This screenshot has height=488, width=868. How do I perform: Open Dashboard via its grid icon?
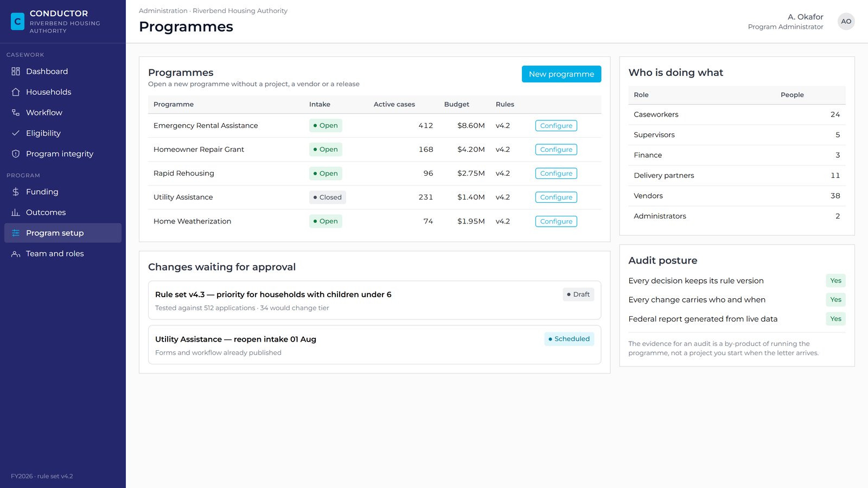pyautogui.click(x=16, y=71)
